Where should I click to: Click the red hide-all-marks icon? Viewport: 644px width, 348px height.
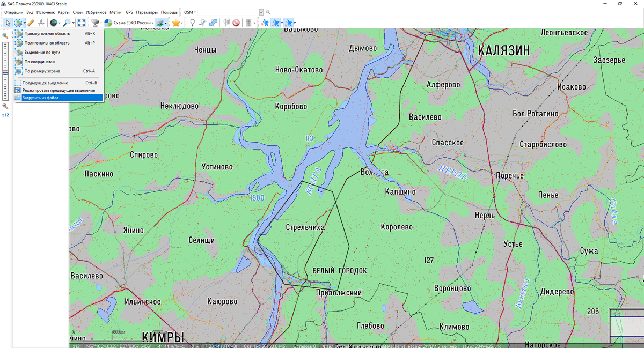click(236, 23)
